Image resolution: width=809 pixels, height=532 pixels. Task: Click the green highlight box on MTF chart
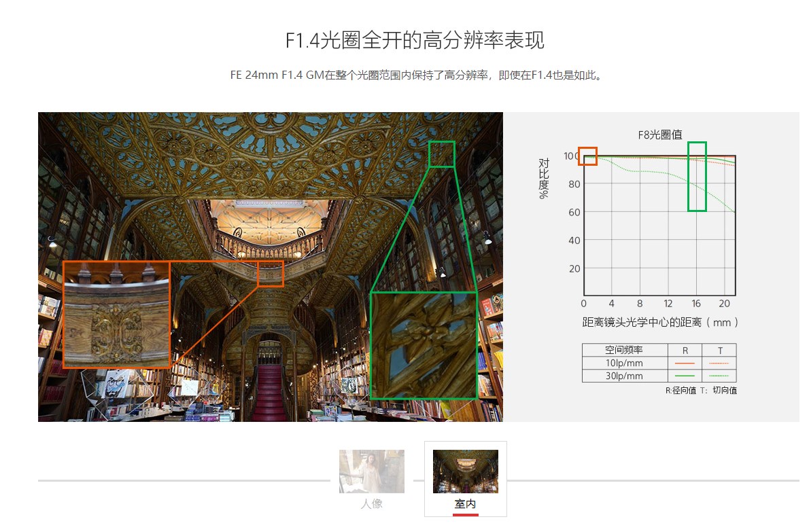point(697,177)
